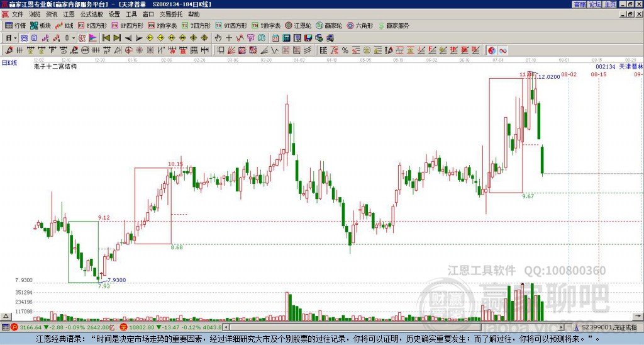The width and height of the screenshot is (644, 345).
Task: Toggle the yin-yang Taiji icon
Action: pos(491,50)
